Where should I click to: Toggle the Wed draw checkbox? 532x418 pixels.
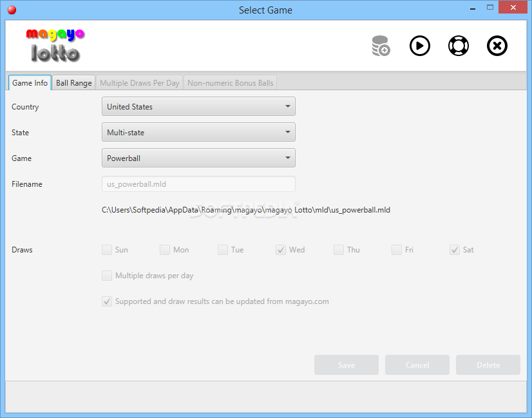pos(281,250)
